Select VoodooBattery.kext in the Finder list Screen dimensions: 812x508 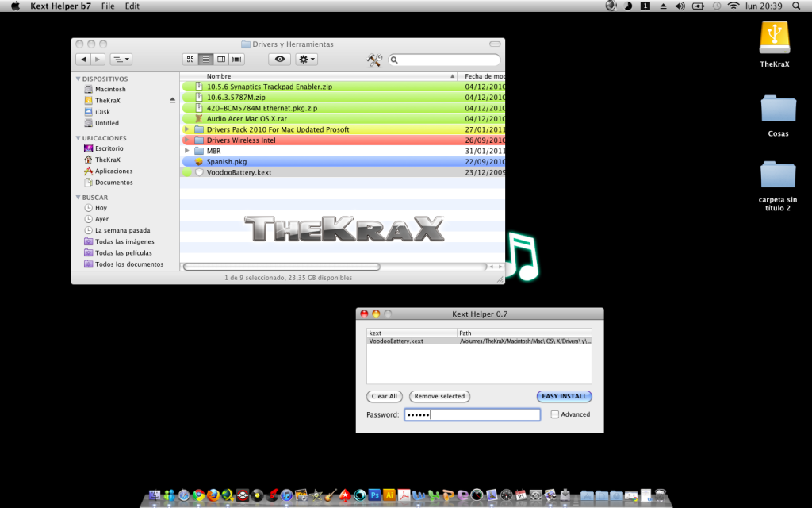point(343,172)
